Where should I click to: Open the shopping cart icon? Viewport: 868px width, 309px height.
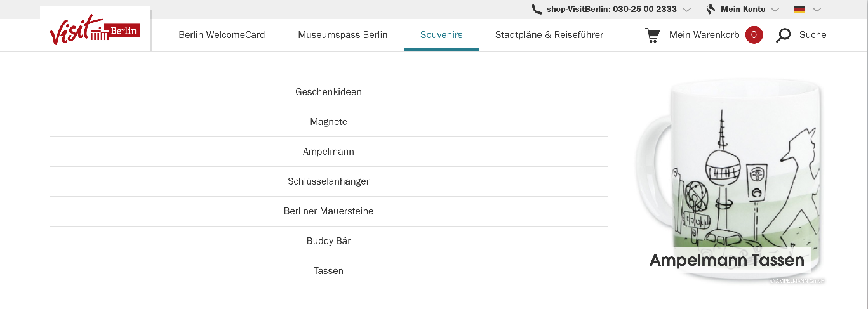pyautogui.click(x=652, y=35)
